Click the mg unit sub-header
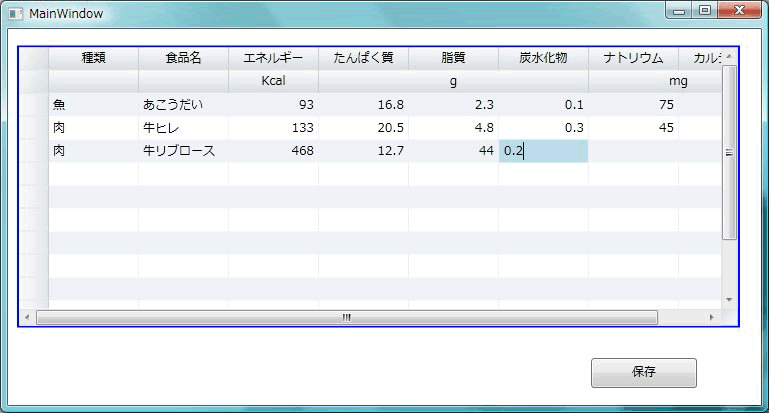Image resolution: width=769 pixels, height=413 pixels. pos(655,81)
